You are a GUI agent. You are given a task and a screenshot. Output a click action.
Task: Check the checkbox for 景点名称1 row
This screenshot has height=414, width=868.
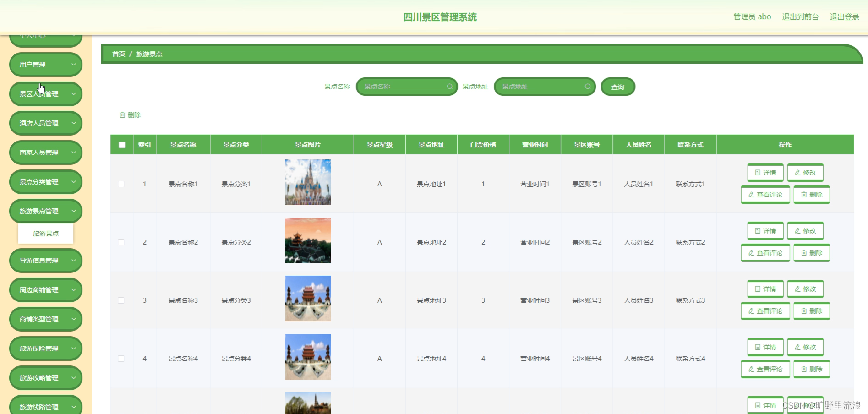[121, 184]
